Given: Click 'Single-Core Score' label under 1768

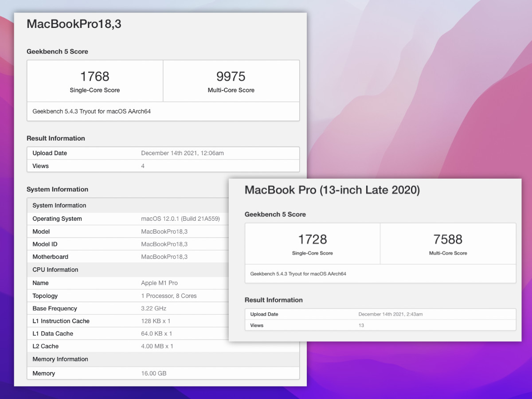Looking at the screenshot, I should point(95,90).
